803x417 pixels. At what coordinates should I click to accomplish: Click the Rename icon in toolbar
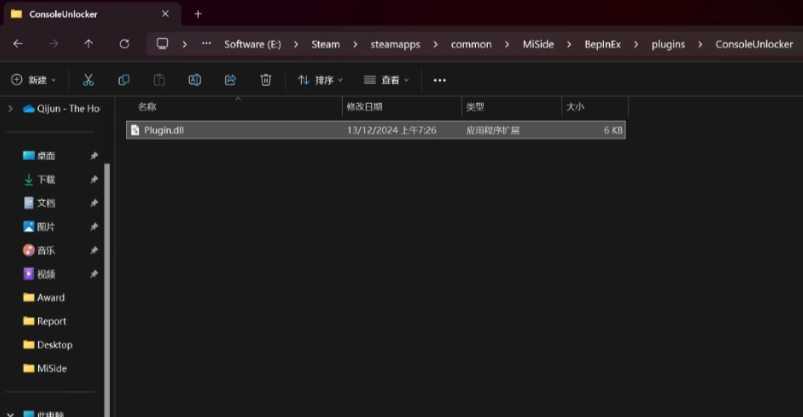(195, 80)
